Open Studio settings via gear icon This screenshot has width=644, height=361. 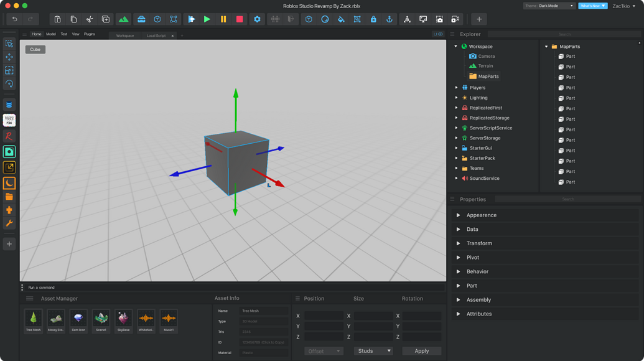[x=256, y=19]
